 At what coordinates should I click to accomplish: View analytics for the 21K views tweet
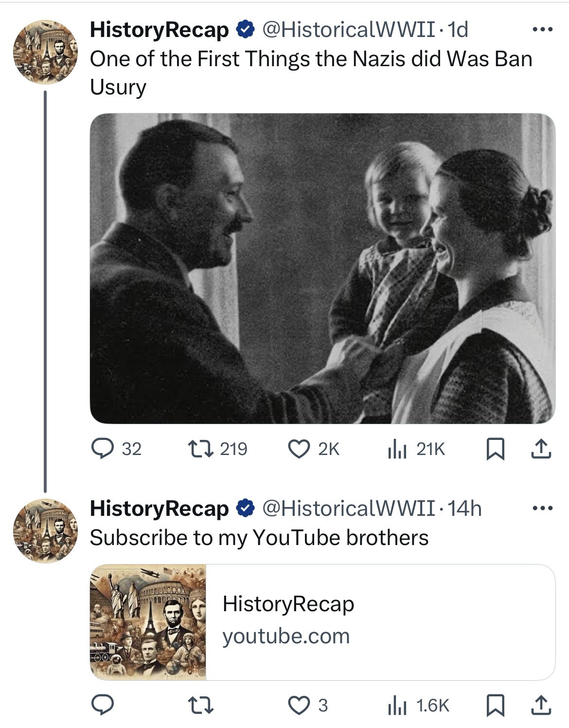[x=397, y=450]
